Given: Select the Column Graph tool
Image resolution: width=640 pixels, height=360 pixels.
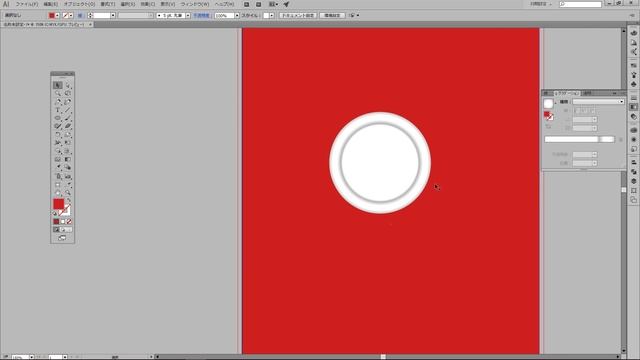Looking at the screenshot, I should tap(68, 176).
